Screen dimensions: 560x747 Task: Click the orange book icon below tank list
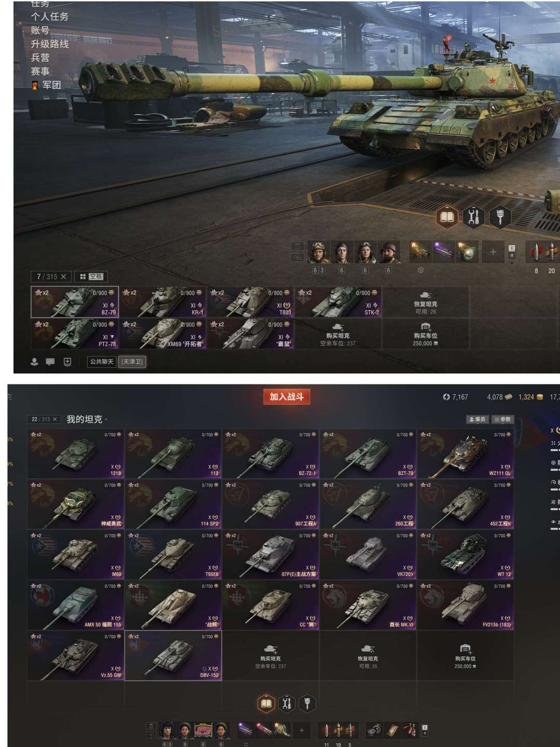[x=266, y=703]
